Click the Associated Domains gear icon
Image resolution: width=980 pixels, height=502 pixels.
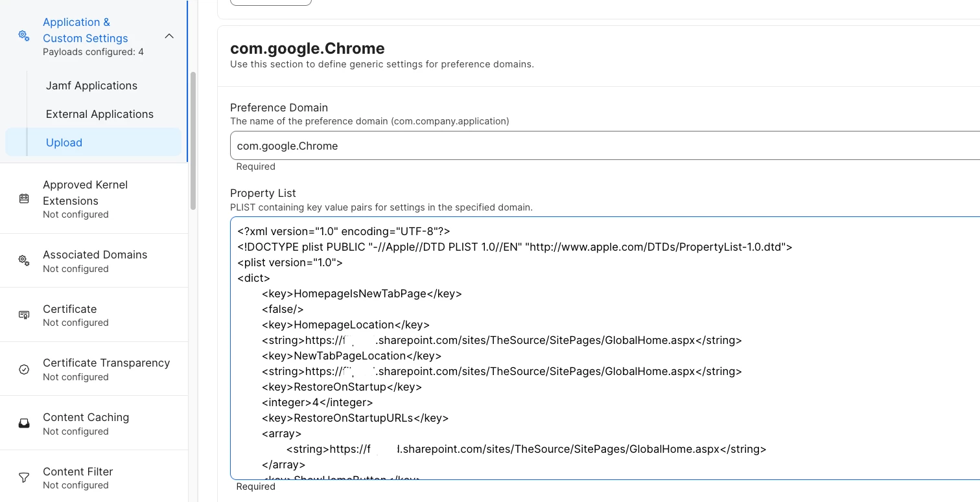(24, 260)
